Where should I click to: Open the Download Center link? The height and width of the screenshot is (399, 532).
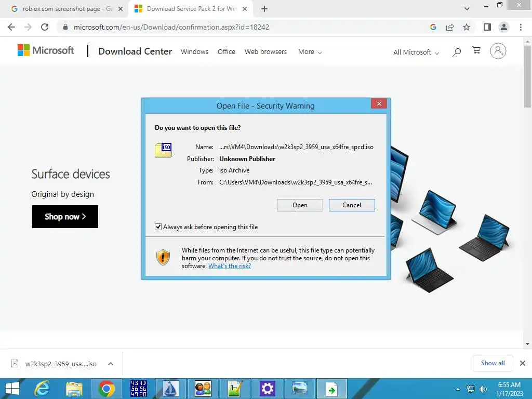pyautogui.click(x=135, y=51)
